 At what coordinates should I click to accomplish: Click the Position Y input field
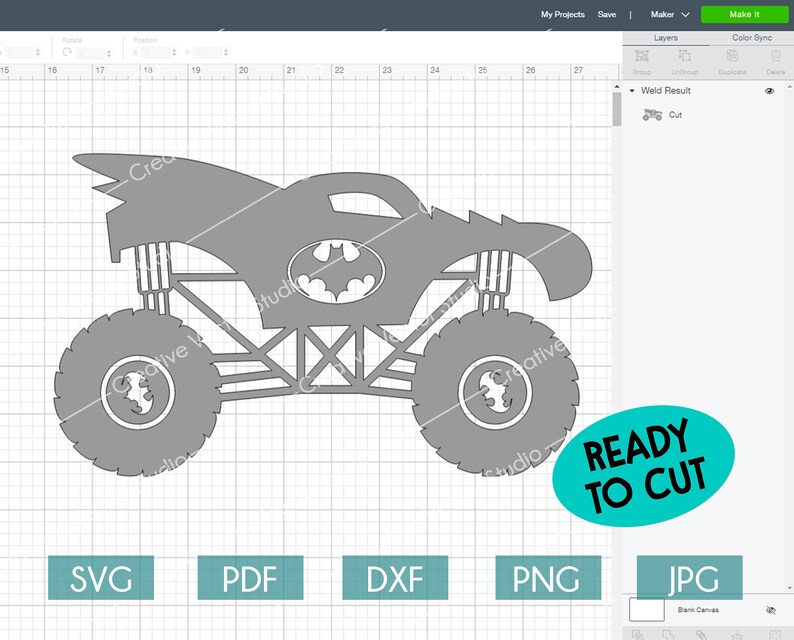click(208, 52)
